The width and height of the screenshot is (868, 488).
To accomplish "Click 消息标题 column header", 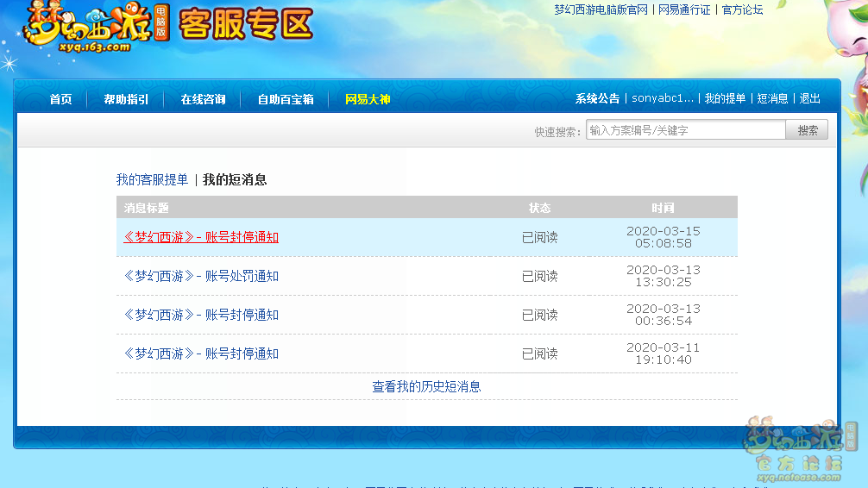I will coord(146,208).
